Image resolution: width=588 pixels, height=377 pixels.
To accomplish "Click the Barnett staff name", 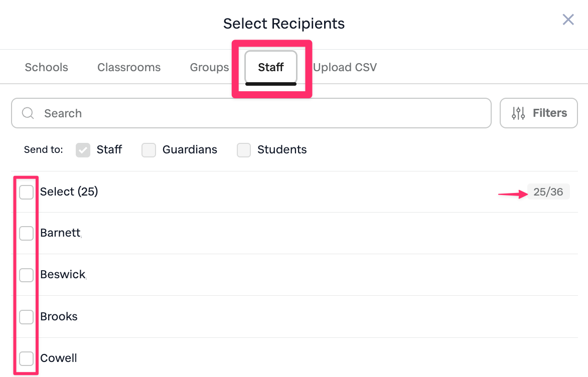I will click(60, 233).
